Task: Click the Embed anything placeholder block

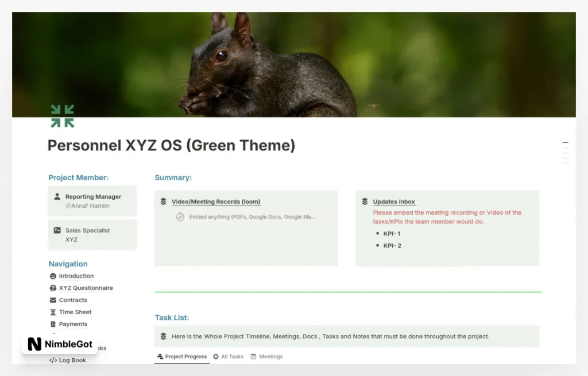Action: (252, 217)
